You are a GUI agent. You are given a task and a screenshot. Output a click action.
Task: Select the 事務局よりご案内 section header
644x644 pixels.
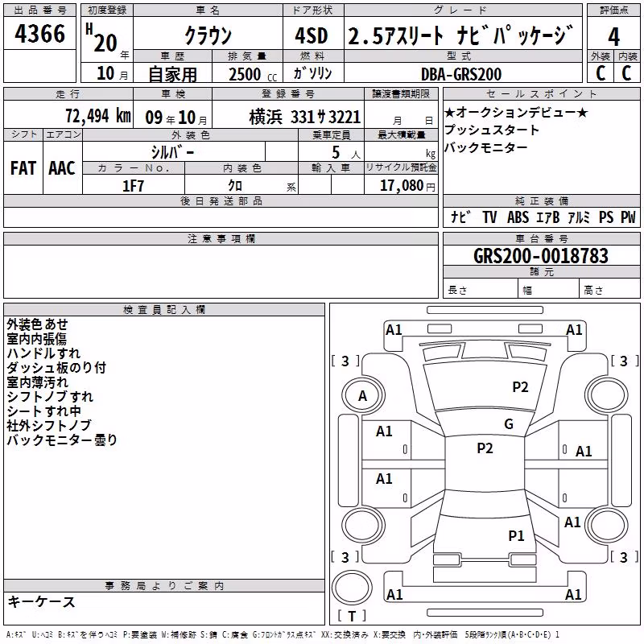164,586
